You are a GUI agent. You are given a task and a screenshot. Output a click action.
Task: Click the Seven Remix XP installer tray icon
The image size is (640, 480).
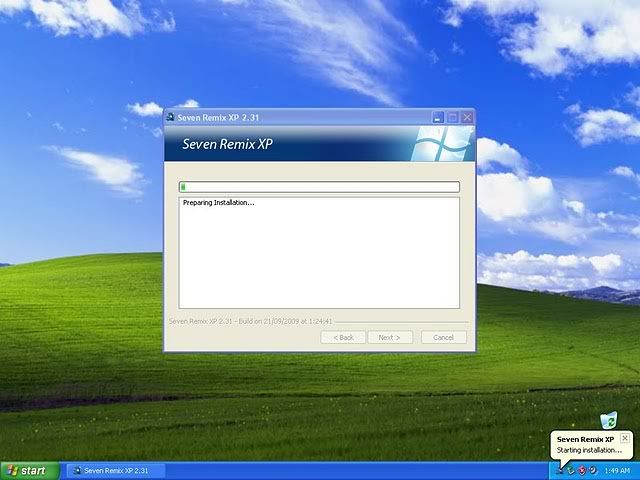(x=558, y=470)
